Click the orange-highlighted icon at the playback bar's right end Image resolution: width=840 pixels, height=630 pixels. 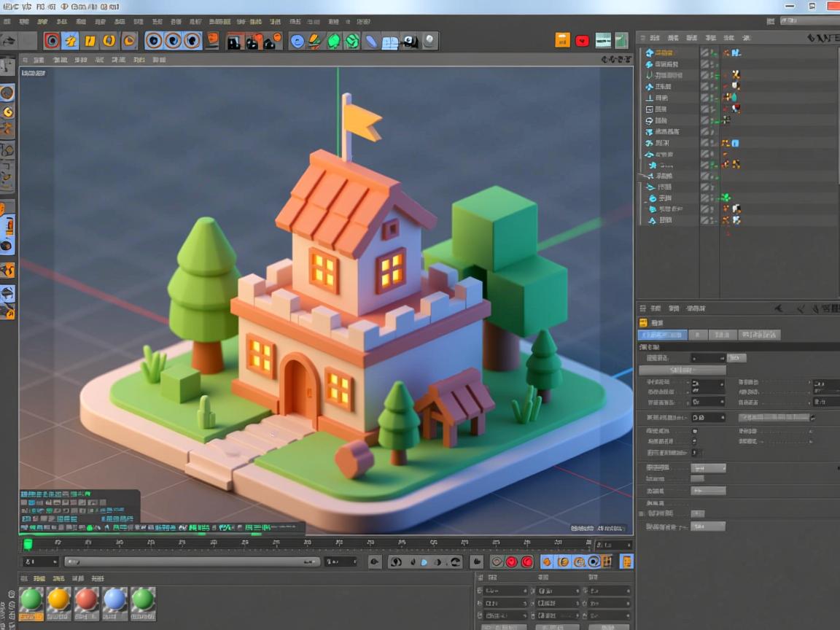(x=626, y=561)
